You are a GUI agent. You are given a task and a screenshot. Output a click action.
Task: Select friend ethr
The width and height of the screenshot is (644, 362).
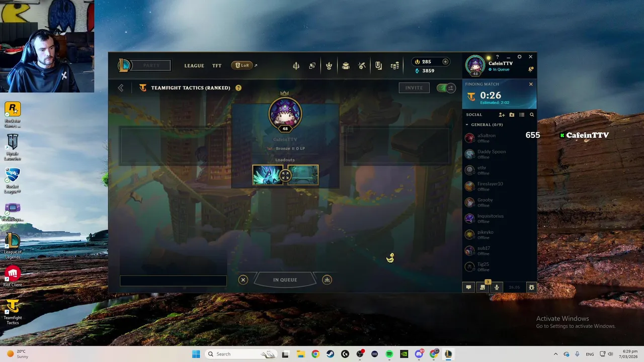pyautogui.click(x=499, y=170)
